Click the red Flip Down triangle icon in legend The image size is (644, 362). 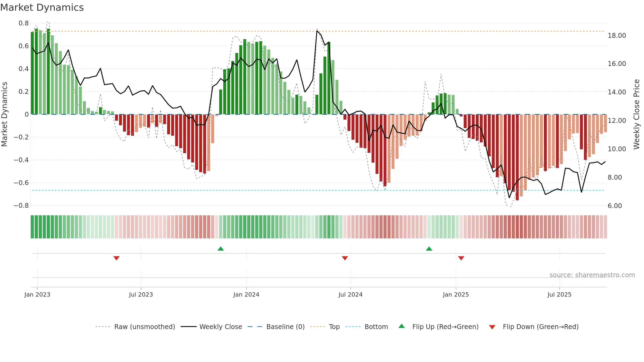pyautogui.click(x=492, y=327)
